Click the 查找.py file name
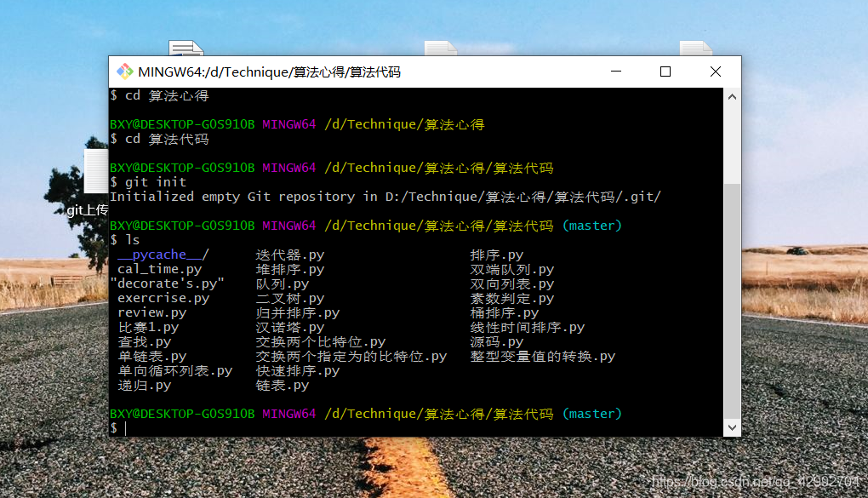 [x=144, y=341]
